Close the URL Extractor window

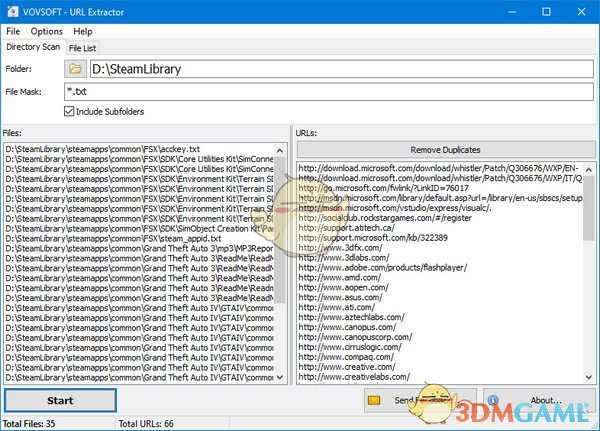(582, 12)
